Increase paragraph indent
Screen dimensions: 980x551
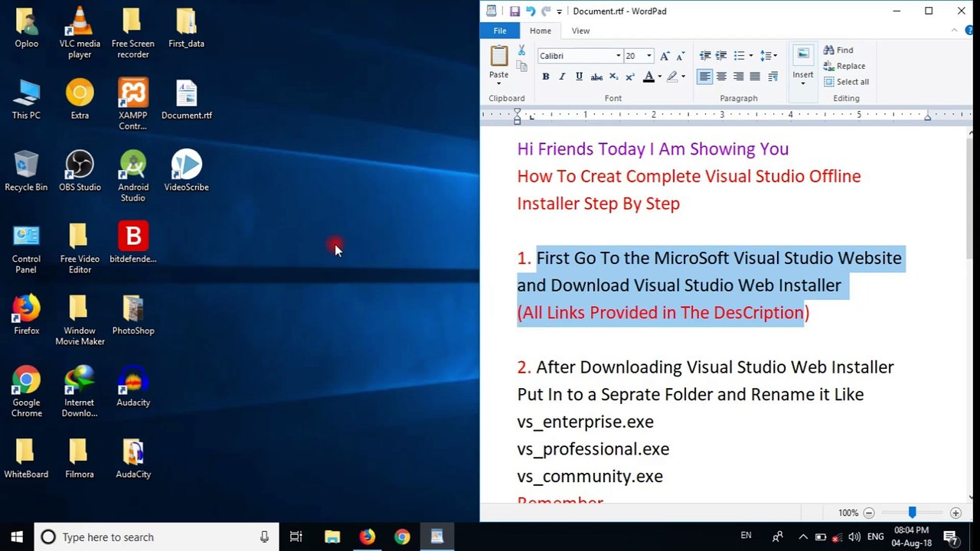click(721, 56)
